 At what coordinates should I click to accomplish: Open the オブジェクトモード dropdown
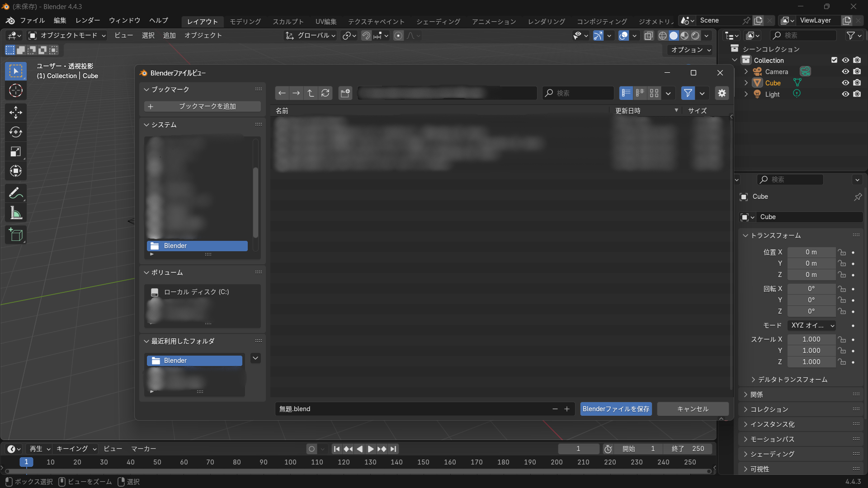point(67,35)
